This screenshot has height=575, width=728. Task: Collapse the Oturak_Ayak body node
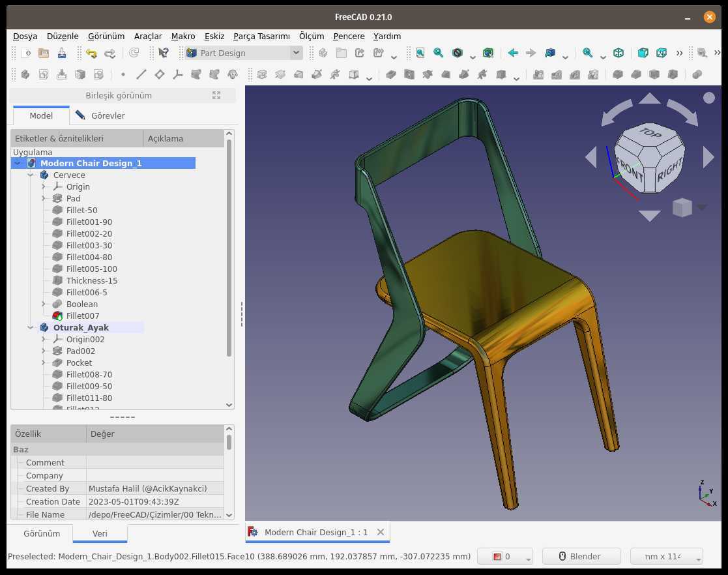(x=31, y=327)
